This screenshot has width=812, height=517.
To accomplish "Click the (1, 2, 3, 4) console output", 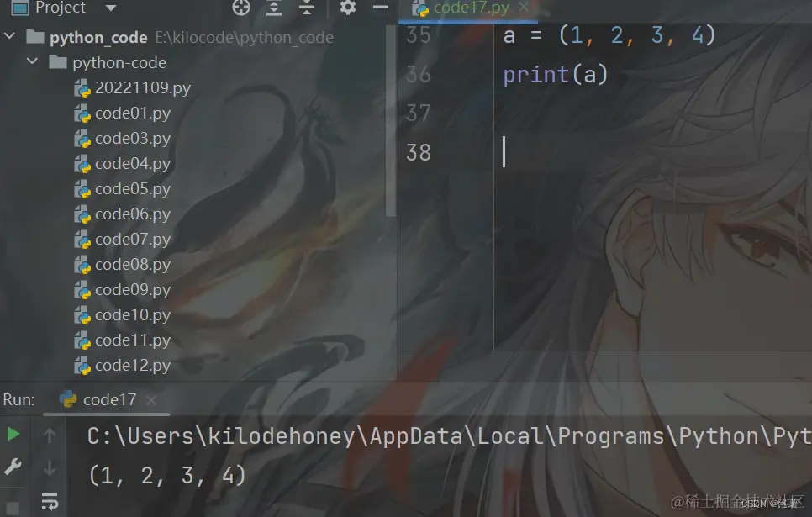I will [x=166, y=476].
